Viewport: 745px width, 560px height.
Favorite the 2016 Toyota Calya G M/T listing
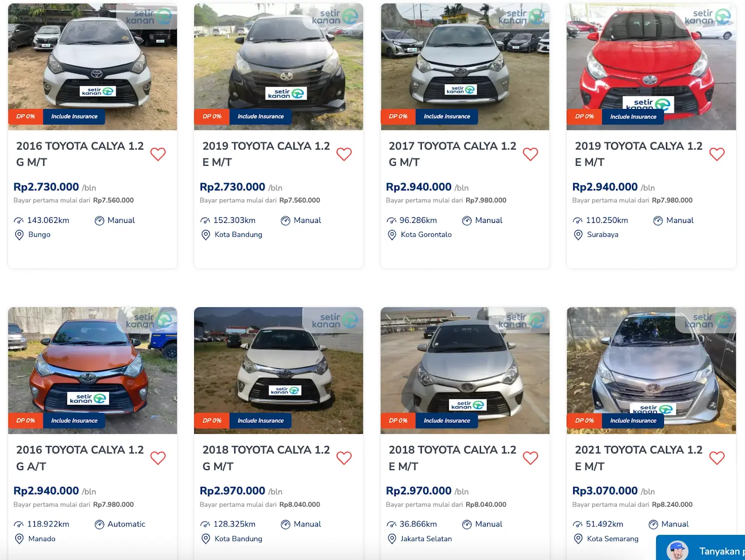(158, 154)
